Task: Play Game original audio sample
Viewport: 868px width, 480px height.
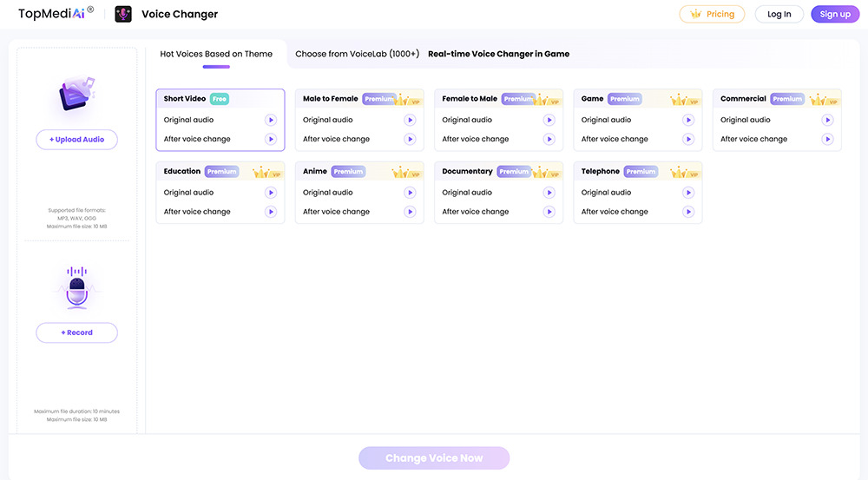Action: 688,121
